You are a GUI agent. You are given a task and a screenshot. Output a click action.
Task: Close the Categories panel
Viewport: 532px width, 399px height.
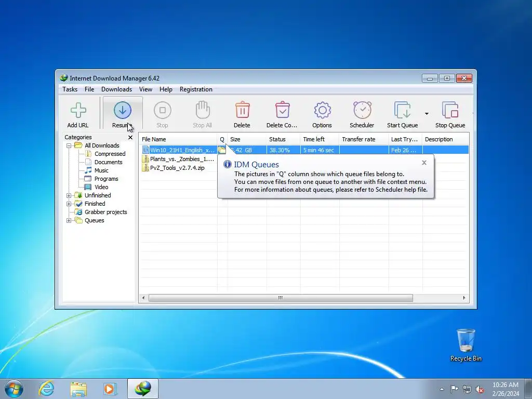[x=130, y=137]
